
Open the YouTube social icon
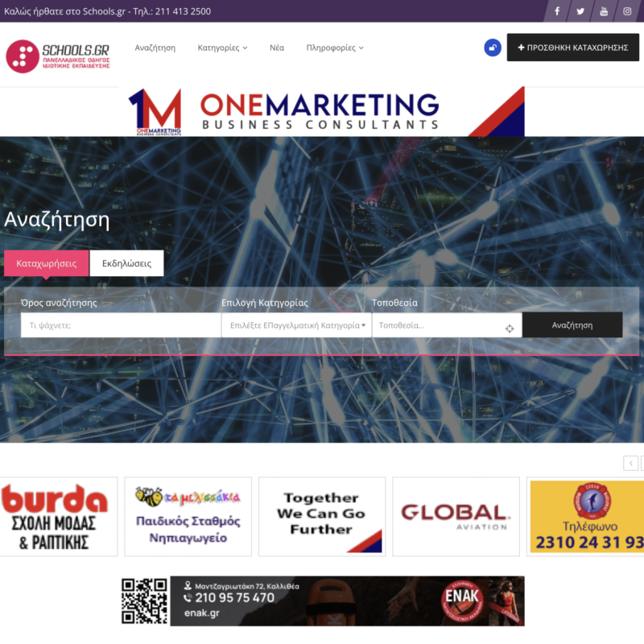point(604,11)
